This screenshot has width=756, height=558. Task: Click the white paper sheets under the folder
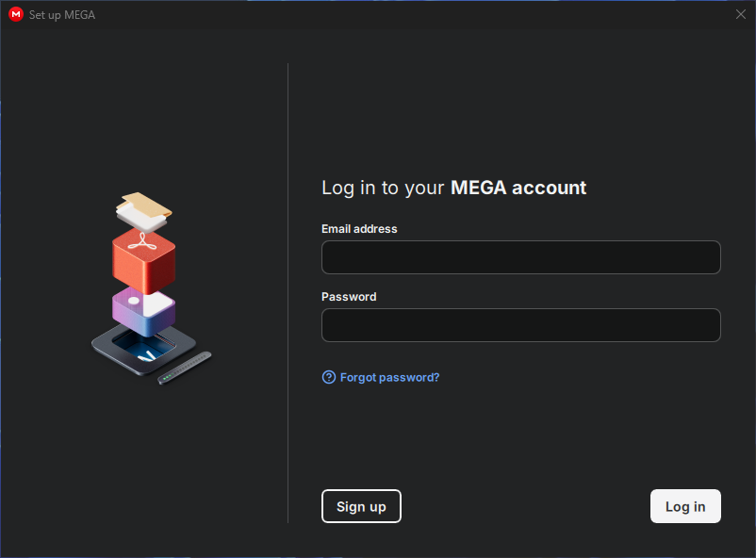tap(140, 218)
